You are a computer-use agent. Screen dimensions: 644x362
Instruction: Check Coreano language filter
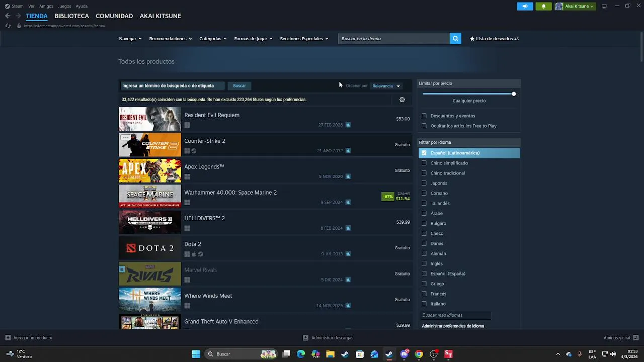pos(424,193)
